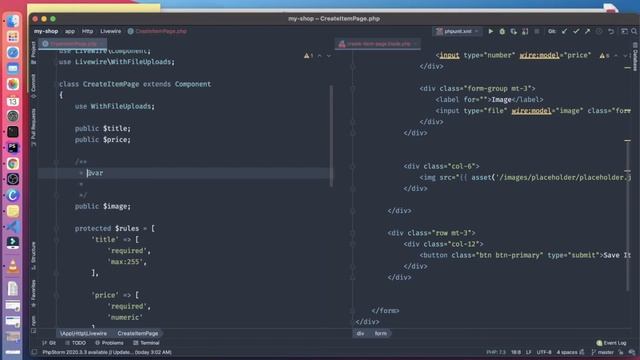The image size is (640, 360).
Task: Click the right editor vertical scrollbar
Action: pyautogui.click(x=628, y=216)
